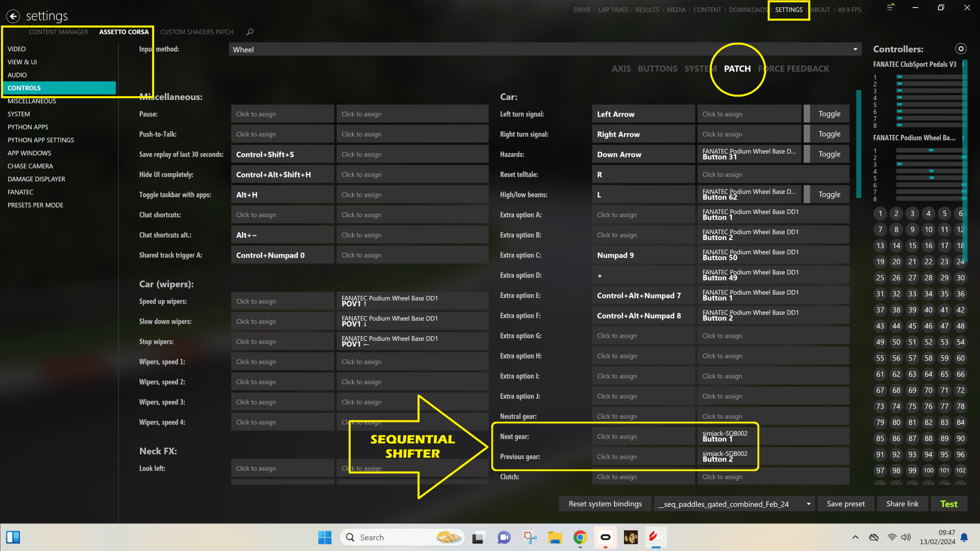The height and width of the screenshot is (551, 980).
Task: Select the PATCH controls tab
Action: (x=737, y=68)
